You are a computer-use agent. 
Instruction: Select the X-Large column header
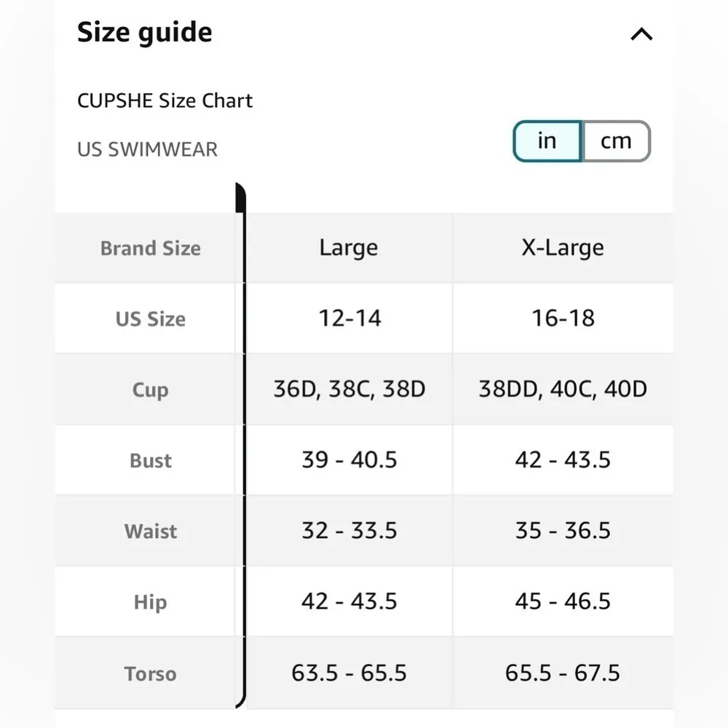563,248
